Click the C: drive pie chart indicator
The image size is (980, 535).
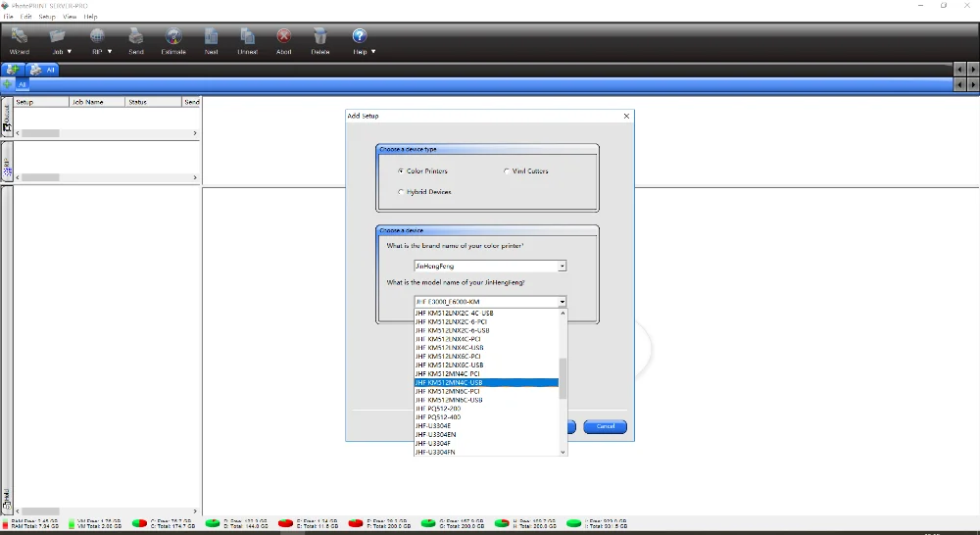click(139, 523)
